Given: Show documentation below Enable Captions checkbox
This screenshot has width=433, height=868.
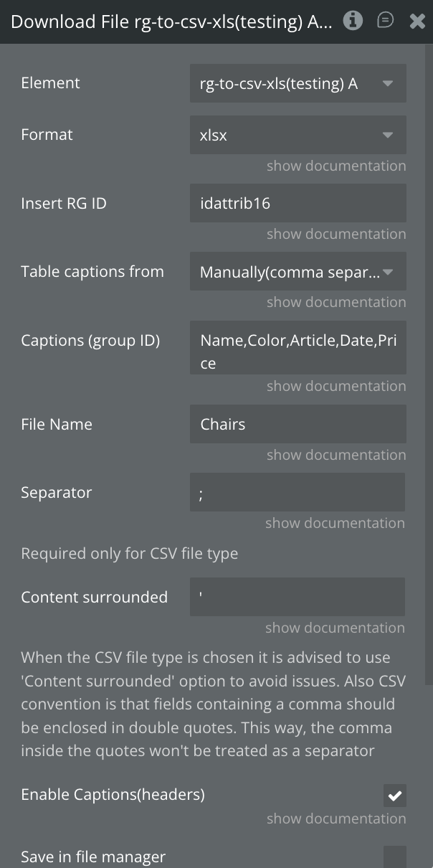Looking at the screenshot, I should point(336,819).
